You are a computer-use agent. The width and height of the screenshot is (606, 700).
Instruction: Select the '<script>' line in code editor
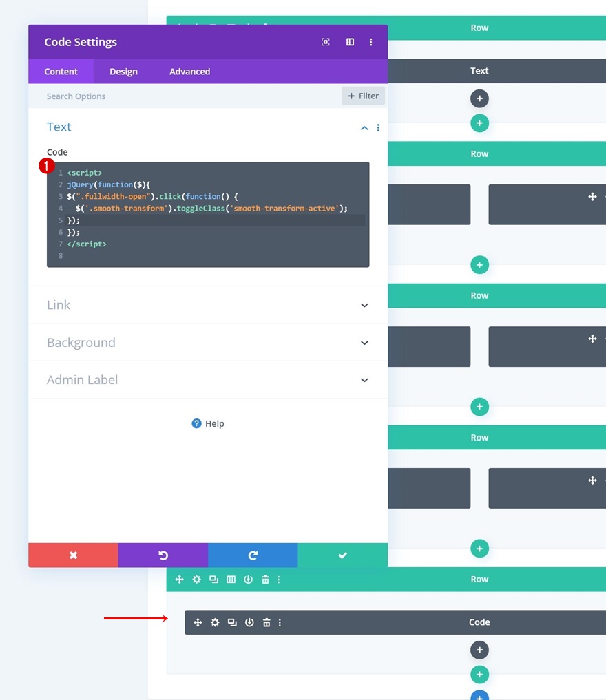[85, 173]
